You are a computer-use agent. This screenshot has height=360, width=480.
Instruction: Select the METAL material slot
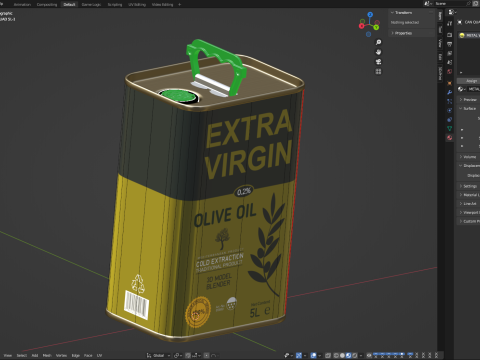[x=469, y=35]
